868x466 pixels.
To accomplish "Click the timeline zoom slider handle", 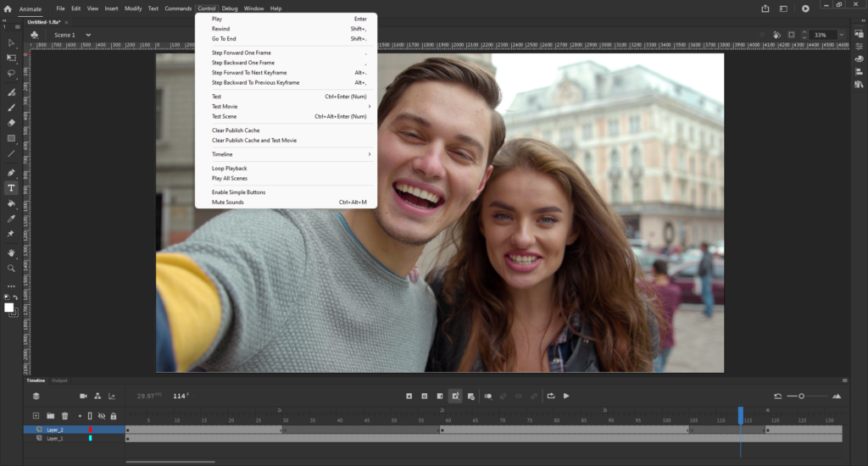I will point(801,397).
